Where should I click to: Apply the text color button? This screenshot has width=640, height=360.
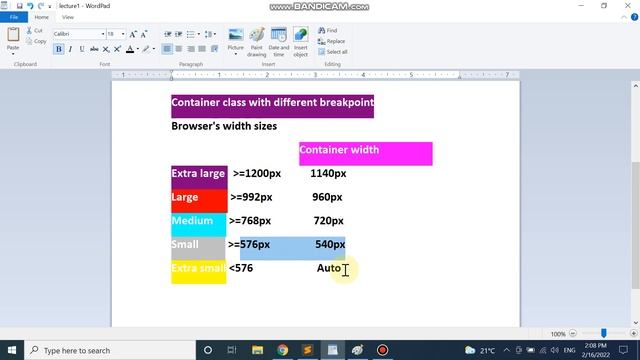(130, 49)
